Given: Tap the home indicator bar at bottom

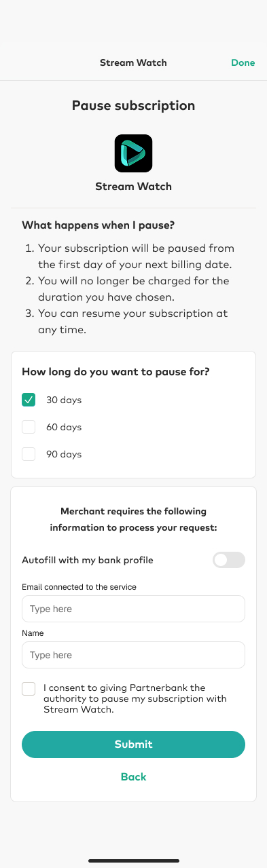Looking at the screenshot, I should click(133, 861).
